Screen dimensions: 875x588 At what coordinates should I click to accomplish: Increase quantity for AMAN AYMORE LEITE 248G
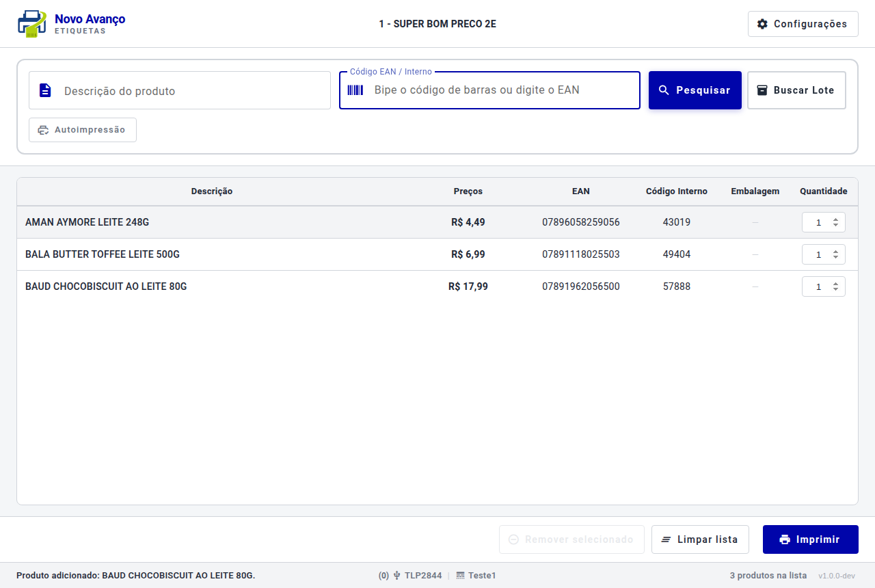pyautogui.click(x=835, y=219)
